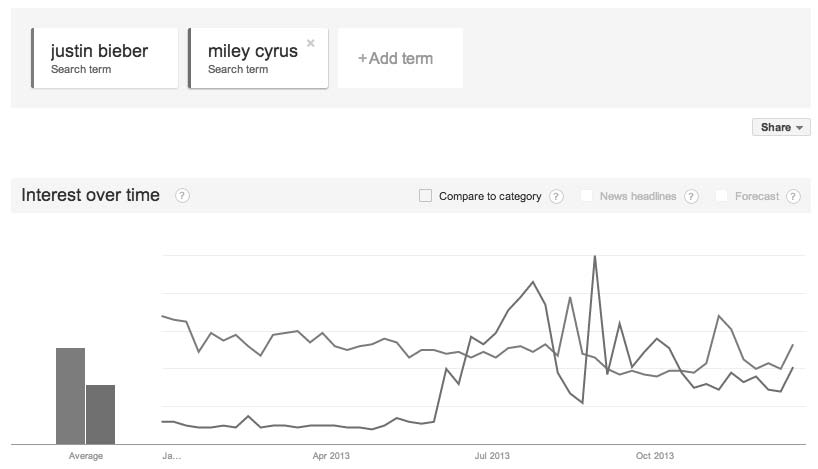The height and width of the screenshot is (469, 818).
Task: Toggle the Forecast checkbox
Action: click(x=721, y=196)
